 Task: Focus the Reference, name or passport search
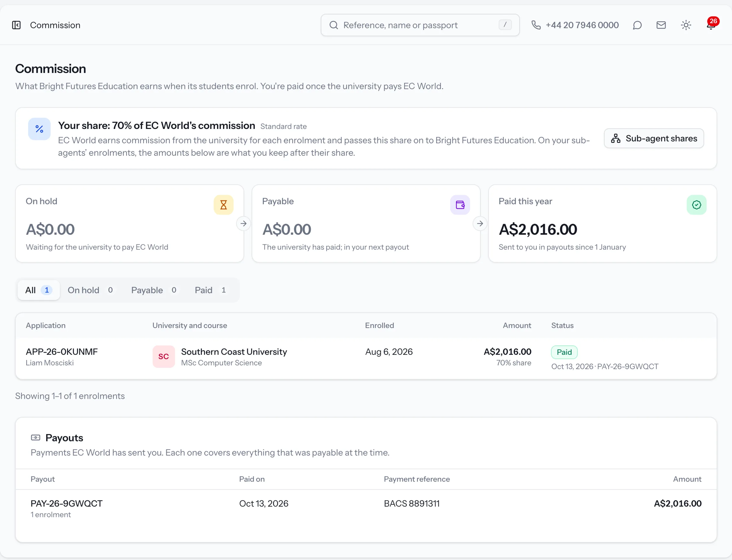(x=420, y=25)
